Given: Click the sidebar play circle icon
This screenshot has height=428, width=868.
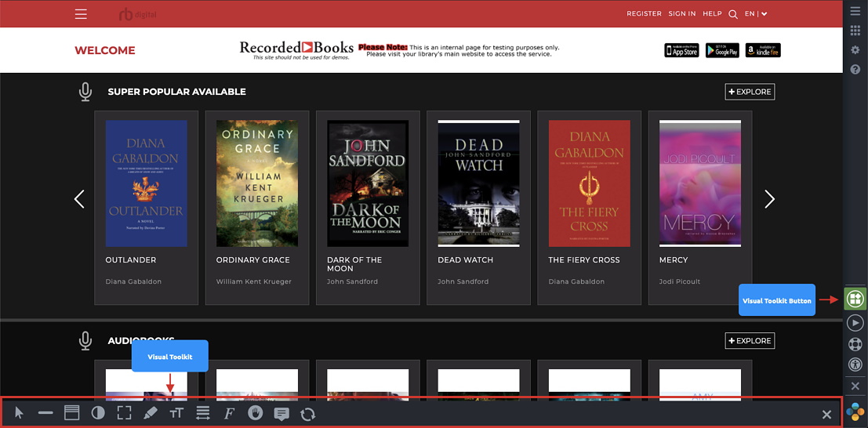Looking at the screenshot, I should click(x=855, y=323).
